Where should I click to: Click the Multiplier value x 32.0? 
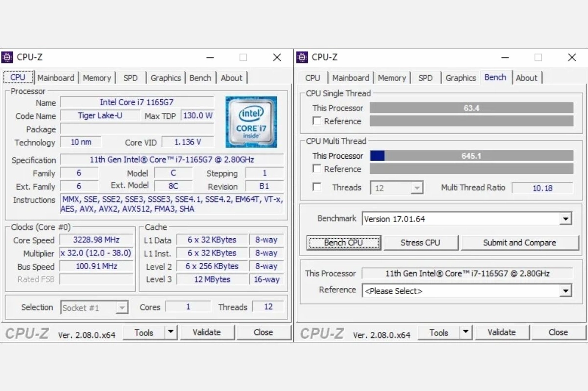coord(96,253)
